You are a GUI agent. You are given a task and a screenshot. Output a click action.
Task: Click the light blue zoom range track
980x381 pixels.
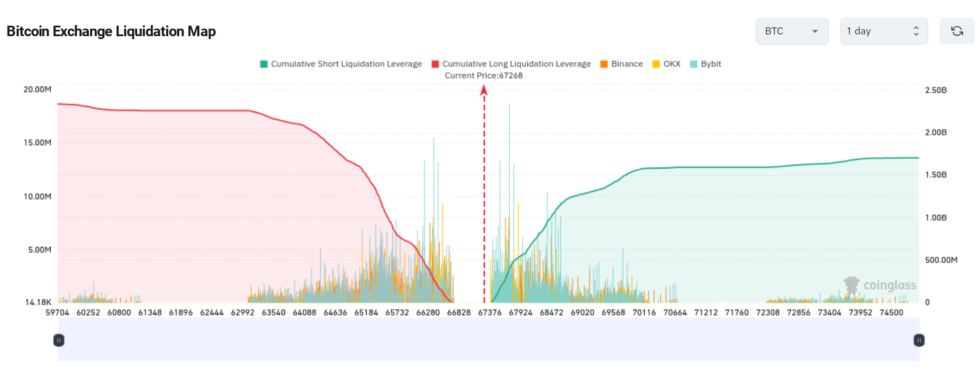pyautogui.click(x=488, y=340)
